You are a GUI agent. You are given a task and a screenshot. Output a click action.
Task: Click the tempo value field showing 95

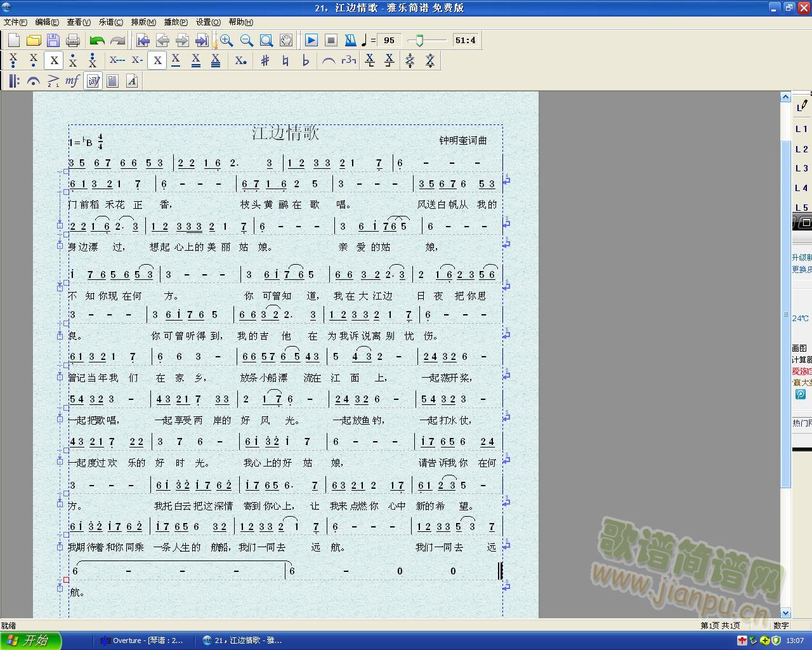coord(389,41)
